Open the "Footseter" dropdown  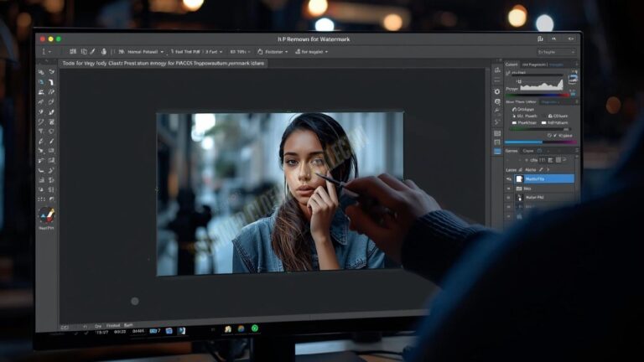click(273, 52)
